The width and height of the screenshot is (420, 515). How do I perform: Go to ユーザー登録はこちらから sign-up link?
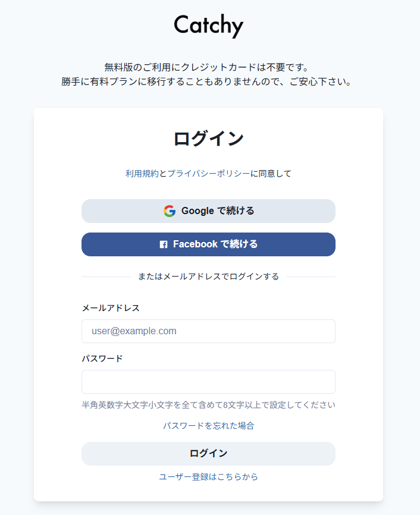pos(208,477)
